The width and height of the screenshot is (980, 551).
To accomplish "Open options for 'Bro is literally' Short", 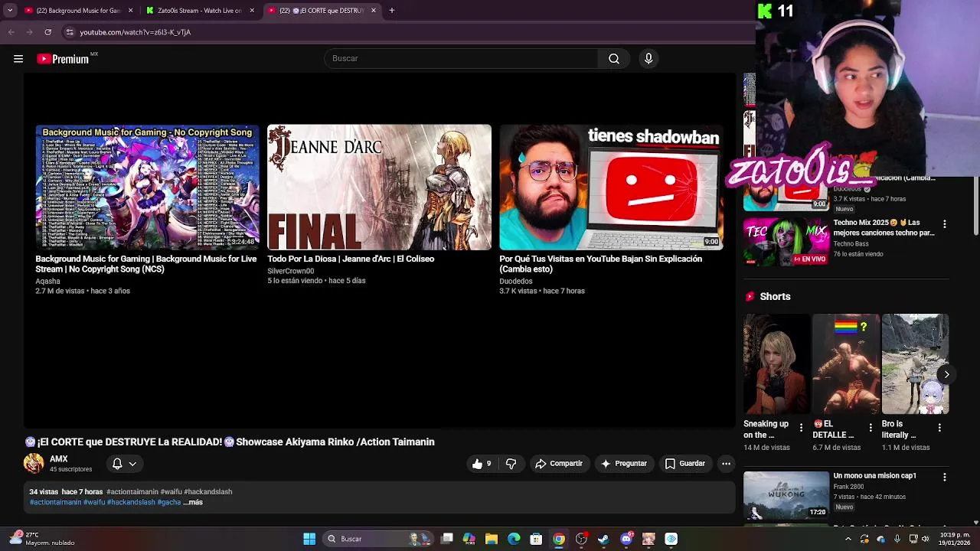I will 939,427.
